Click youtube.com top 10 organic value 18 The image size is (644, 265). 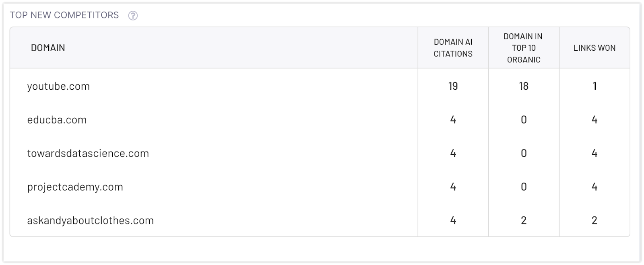(x=523, y=86)
